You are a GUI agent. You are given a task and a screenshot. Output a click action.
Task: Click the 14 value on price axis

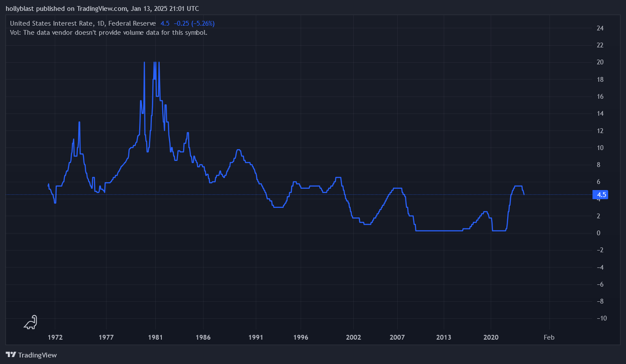600,114
